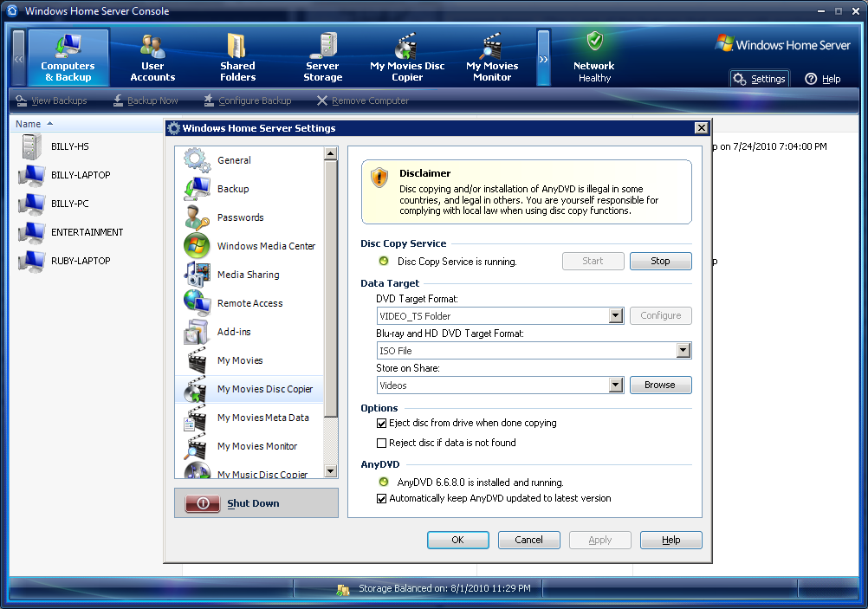The image size is (868, 609).
Task: Select the ENTERTAINMENT computer icon
Action: pyautogui.click(x=31, y=232)
